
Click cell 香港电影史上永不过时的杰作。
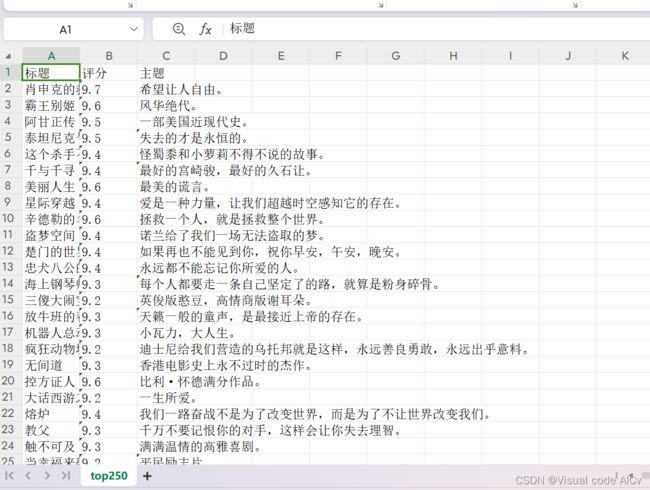coord(226,365)
